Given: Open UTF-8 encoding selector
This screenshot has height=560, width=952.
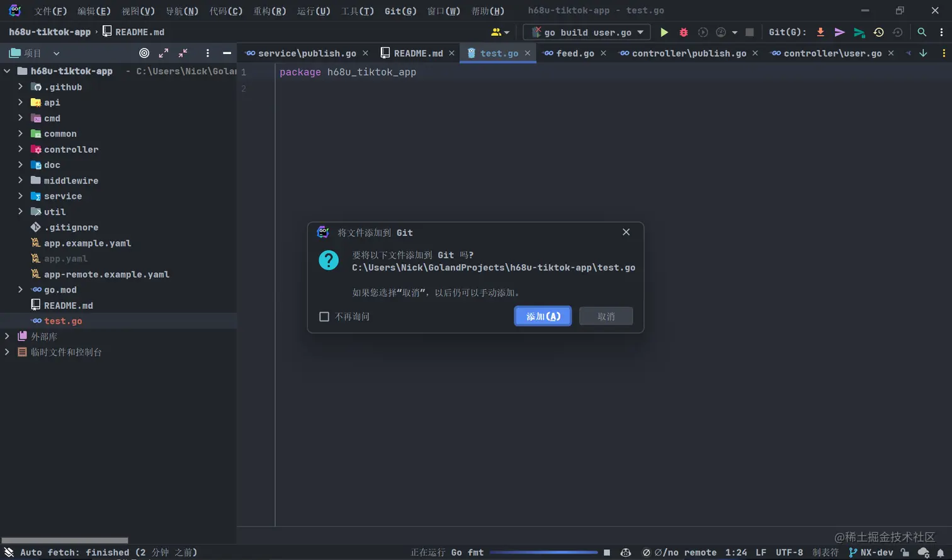Looking at the screenshot, I should click(789, 552).
